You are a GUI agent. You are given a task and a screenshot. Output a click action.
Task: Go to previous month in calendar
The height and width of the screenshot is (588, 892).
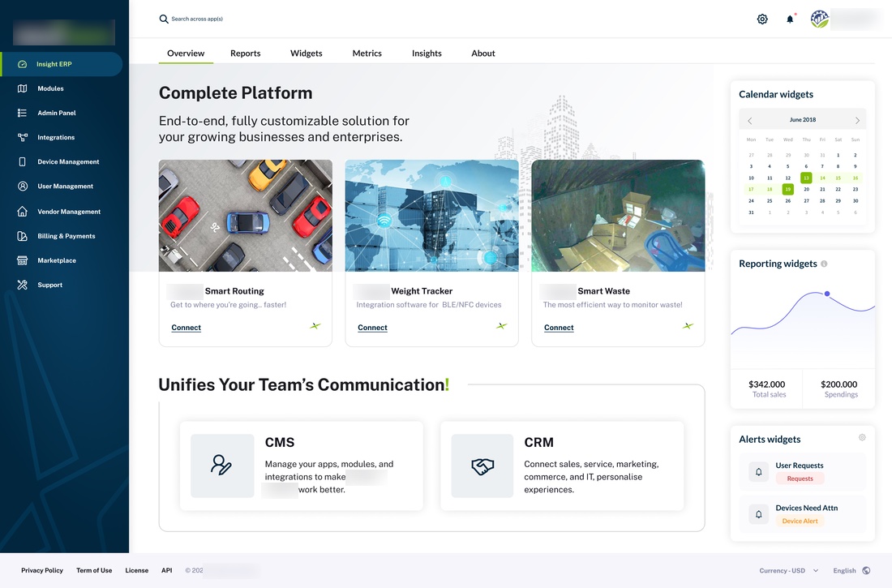[750, 121]
